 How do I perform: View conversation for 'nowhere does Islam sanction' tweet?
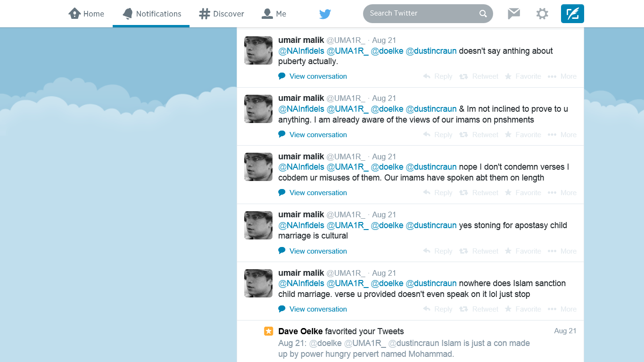click(313, 309)
